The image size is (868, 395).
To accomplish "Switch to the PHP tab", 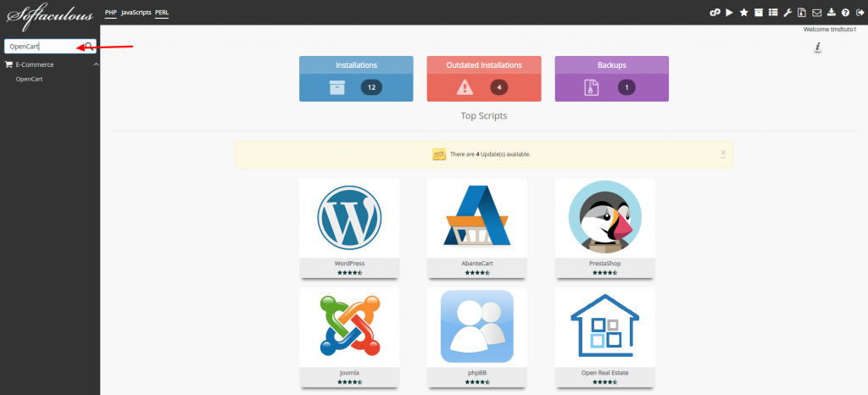I will pyautogui.click(x=110, y=13).
